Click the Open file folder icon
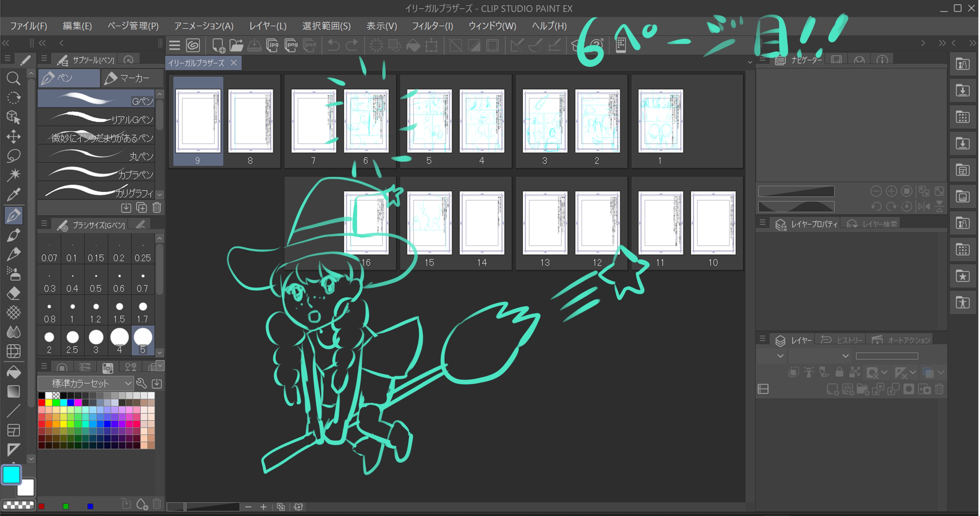This screenshot has width=980, height=516. 236,46
